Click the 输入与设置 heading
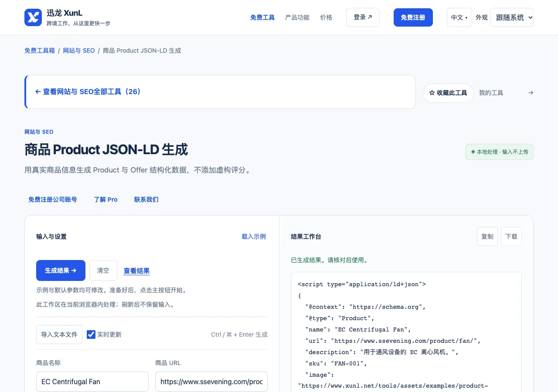This screenshot has width=558, height=392. point(51,237)
